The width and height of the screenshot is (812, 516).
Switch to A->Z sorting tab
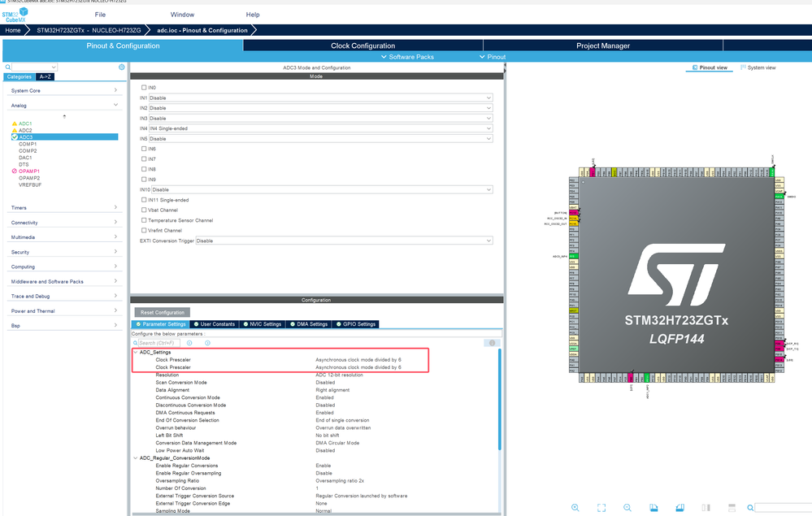[45, 76]
